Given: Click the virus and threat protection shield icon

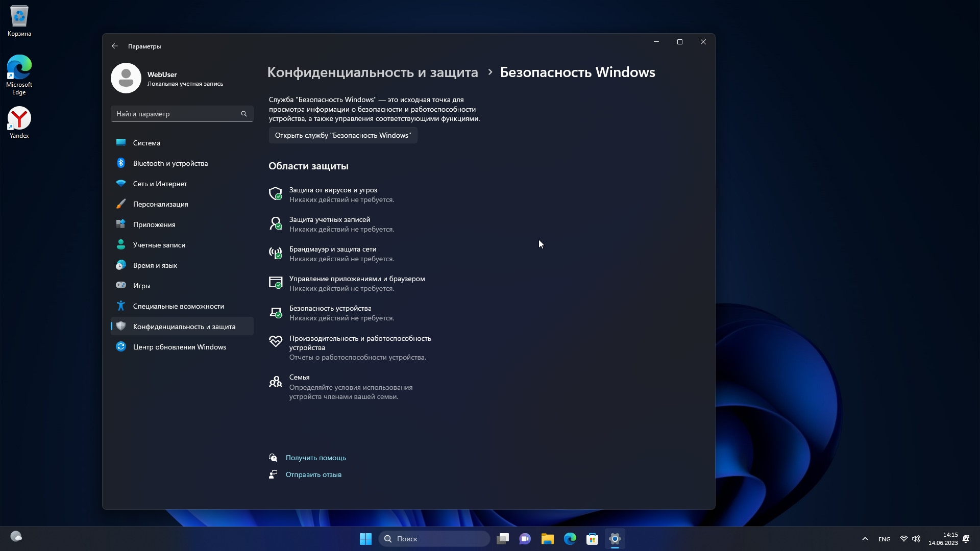Looking at the screenshot, I should click(x=276, y=194).
